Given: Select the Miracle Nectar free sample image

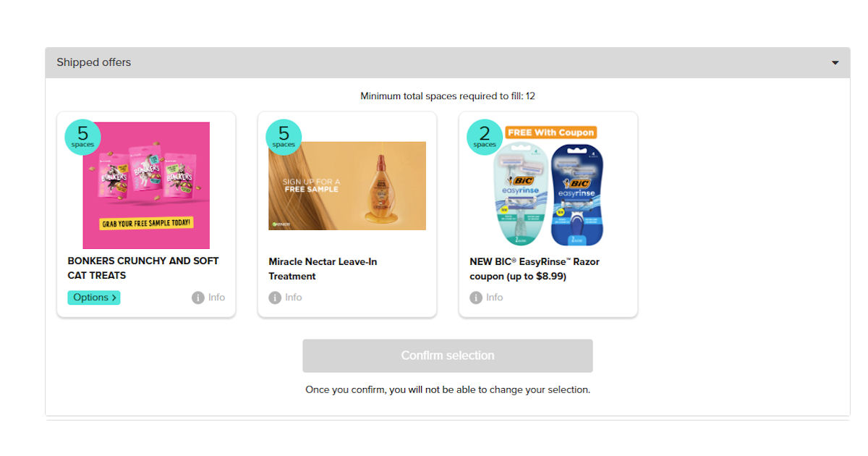Looking at the screenshot, I should coord(347,186).
